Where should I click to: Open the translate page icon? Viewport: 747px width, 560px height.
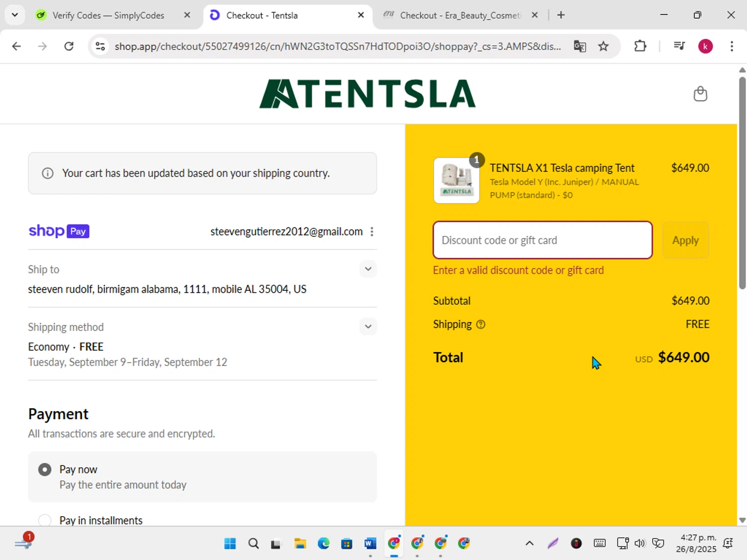(580, 46)
